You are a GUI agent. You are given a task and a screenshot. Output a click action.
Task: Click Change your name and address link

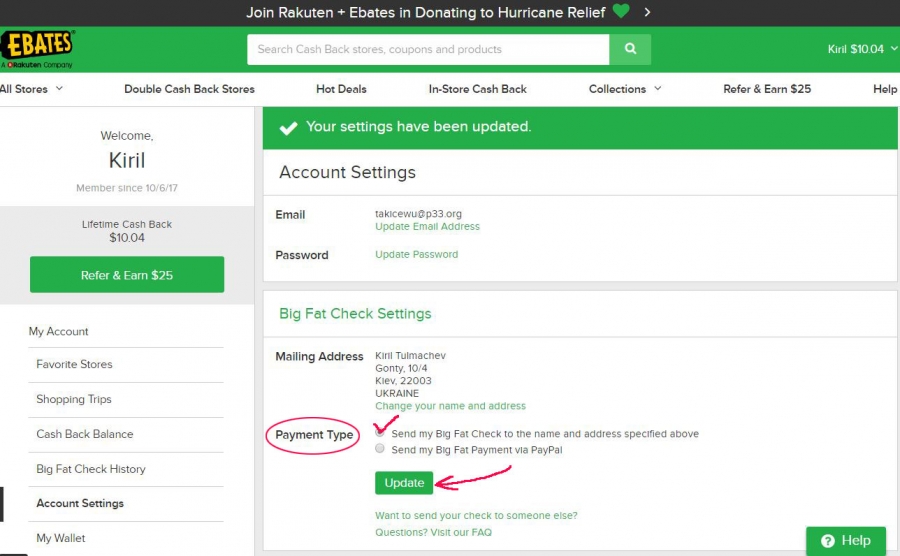451,406
